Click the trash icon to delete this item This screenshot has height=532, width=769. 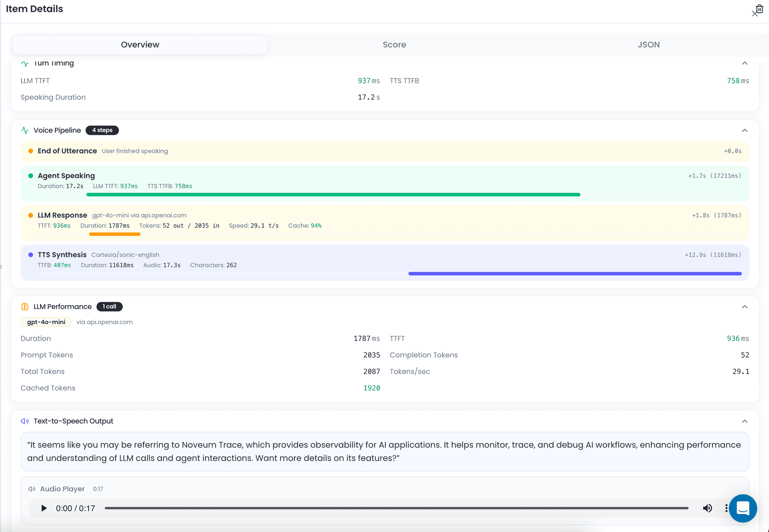pyautogui.click(x=760, y=8)
